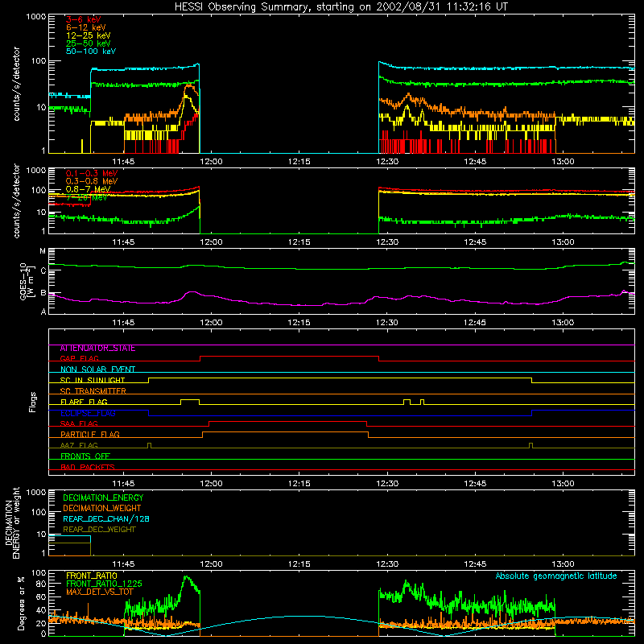Select the FLARE_FLAG label
Image resolution: width=644 pixels, height=644 pixels.
[84, 402]
